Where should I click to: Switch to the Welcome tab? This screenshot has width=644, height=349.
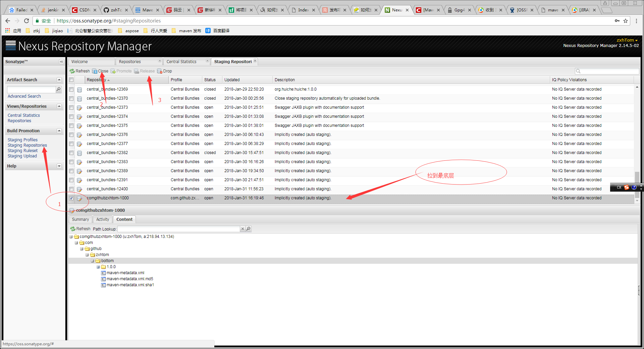click(x=91, y=62)
